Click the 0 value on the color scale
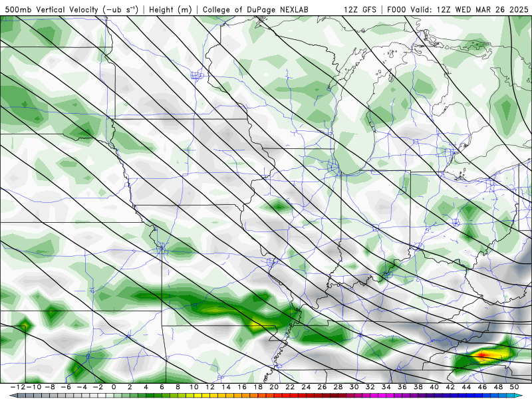Viewport: 532px width, 399px height. click(x=114, y=387)
